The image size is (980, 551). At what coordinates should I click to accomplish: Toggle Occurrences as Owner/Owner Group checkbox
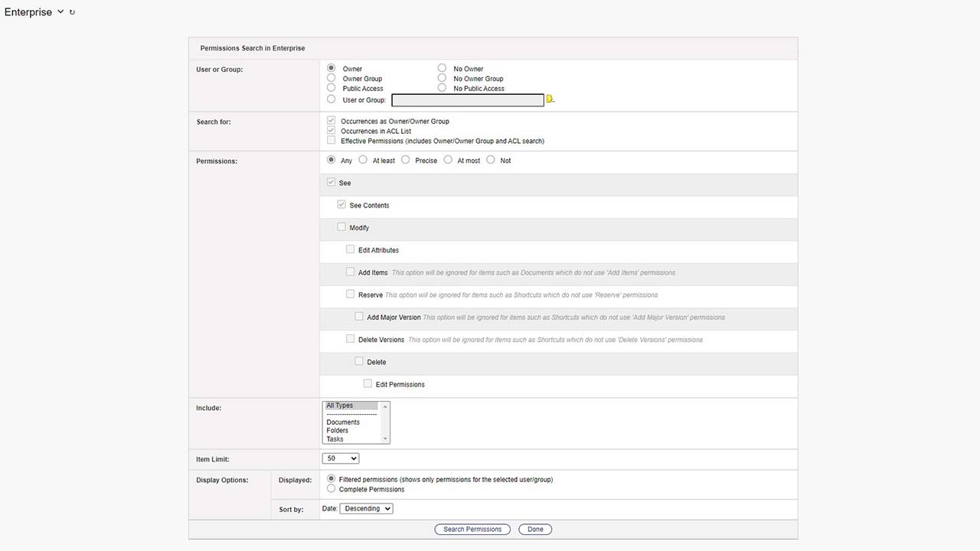(332, 121)
